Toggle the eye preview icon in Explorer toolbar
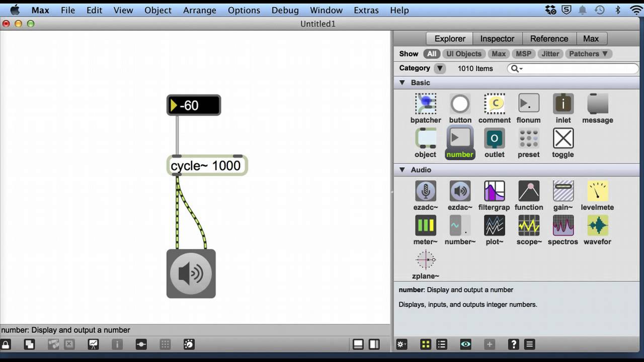 point(465,344)
